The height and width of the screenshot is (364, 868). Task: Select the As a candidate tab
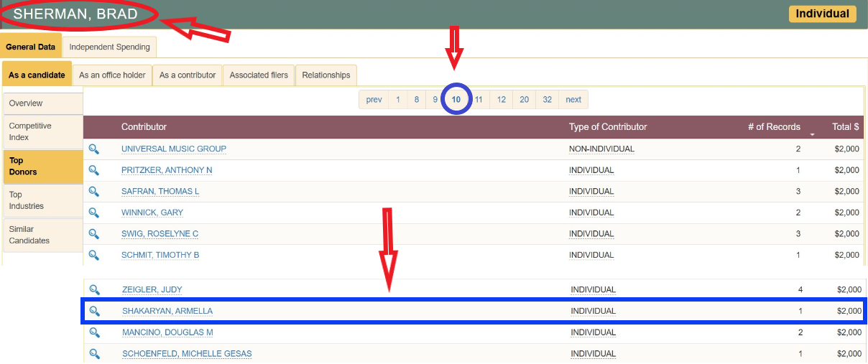[x=37, y=75]
